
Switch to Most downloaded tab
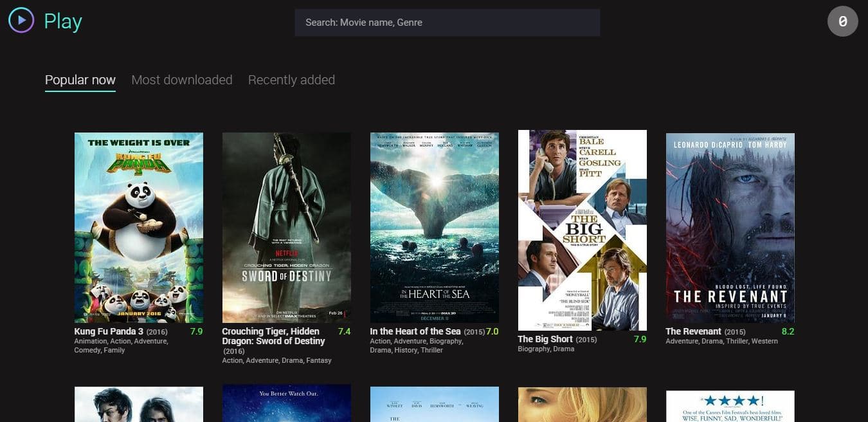coord(182,80)
